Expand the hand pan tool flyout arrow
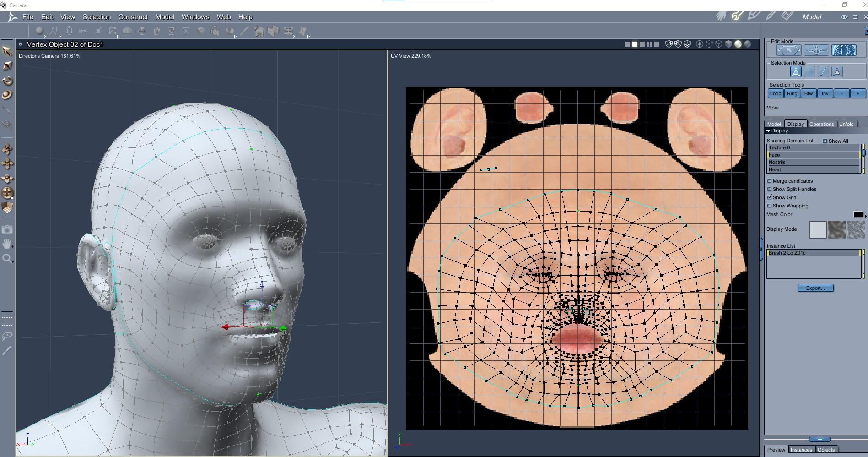Viewport: 868px width, 457px height. tap(12, 246)
